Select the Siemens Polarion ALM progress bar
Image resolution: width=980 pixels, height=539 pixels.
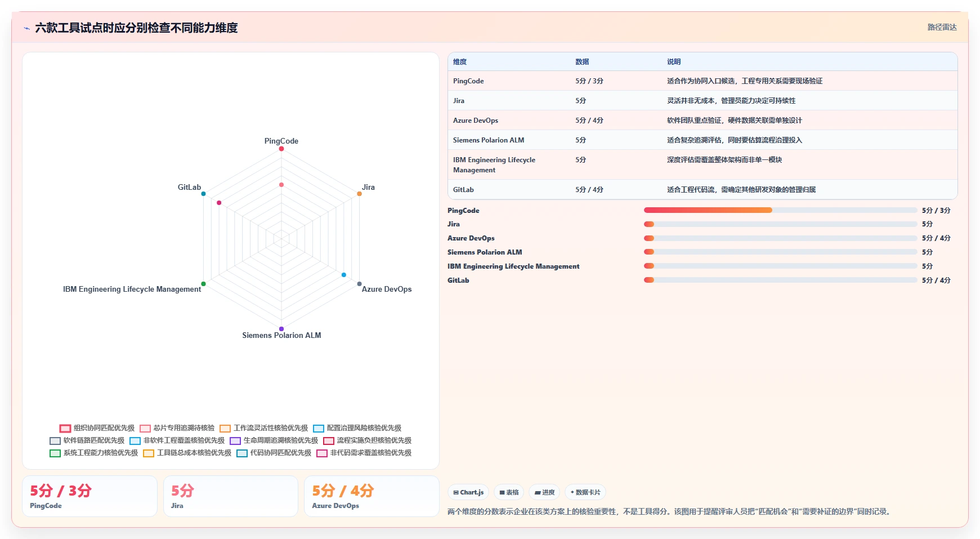[x=780, y=252]
